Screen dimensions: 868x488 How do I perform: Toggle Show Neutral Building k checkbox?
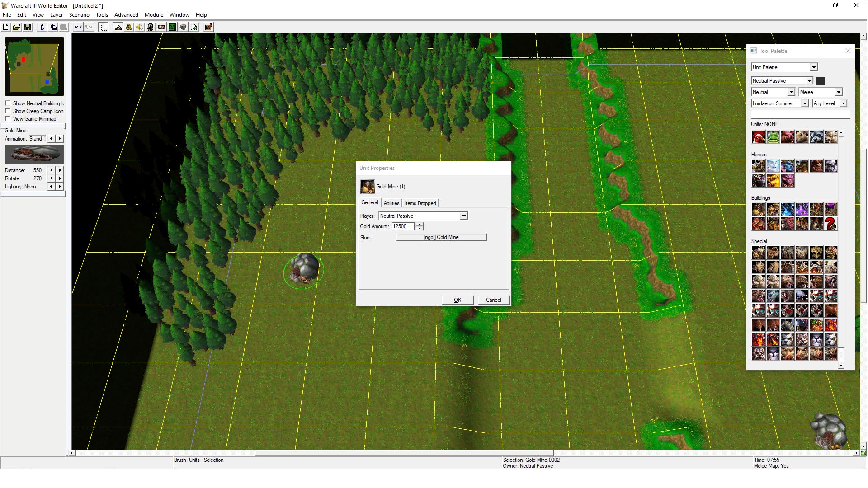tap(8, 103)
